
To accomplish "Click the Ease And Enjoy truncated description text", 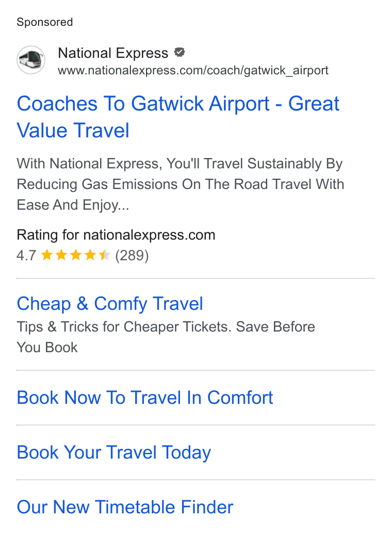I will (73, 205).
